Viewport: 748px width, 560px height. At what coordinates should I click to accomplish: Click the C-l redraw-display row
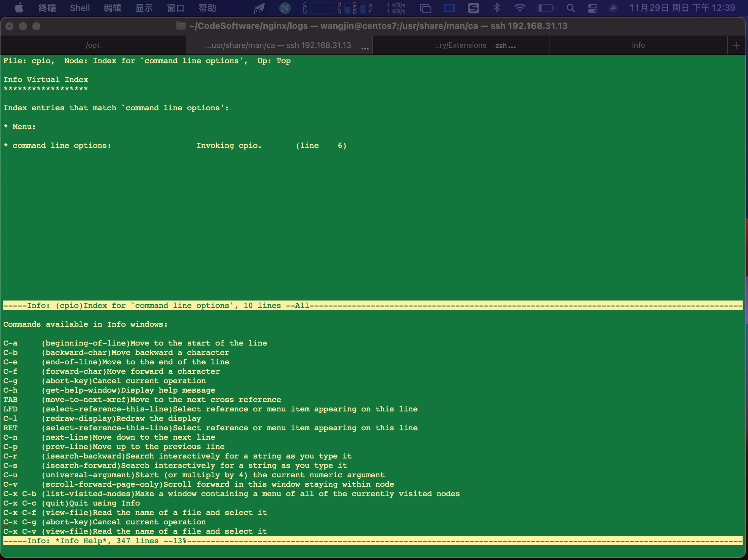(x=102, y=418)
